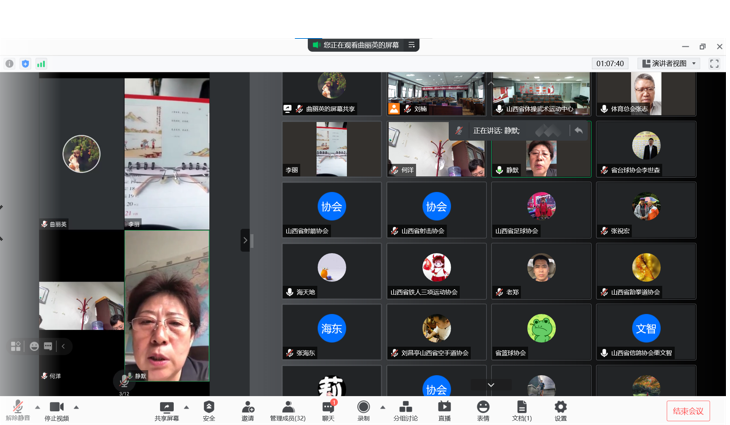Unmute microphone with 解除静音 button
Image resolution: width=730 pixels, height=425 pixels.
[x=17, y=410]
